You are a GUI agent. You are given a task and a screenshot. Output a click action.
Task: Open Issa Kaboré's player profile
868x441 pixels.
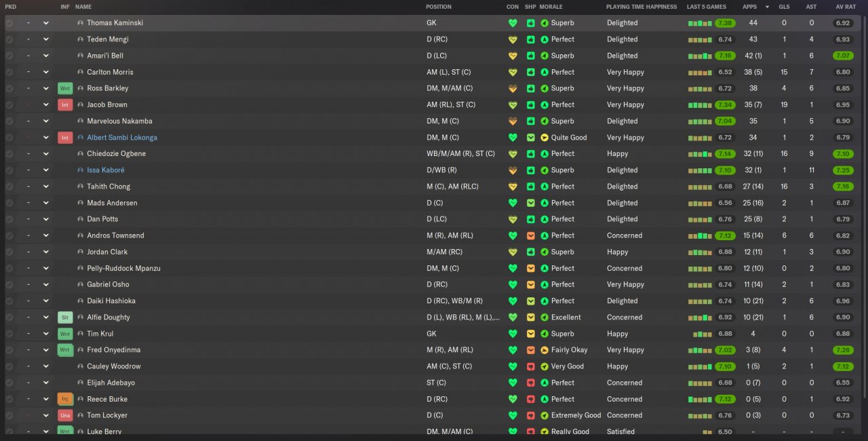(106, 170)
